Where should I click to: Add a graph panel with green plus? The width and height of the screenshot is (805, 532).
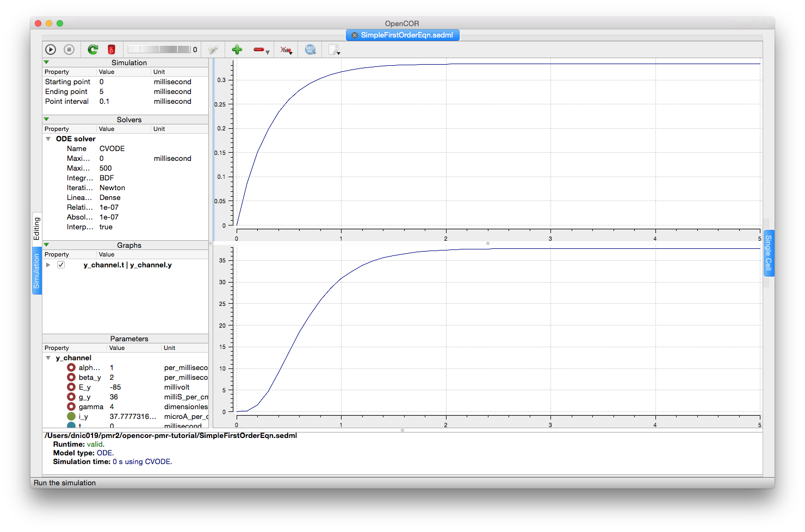point(237,49)
